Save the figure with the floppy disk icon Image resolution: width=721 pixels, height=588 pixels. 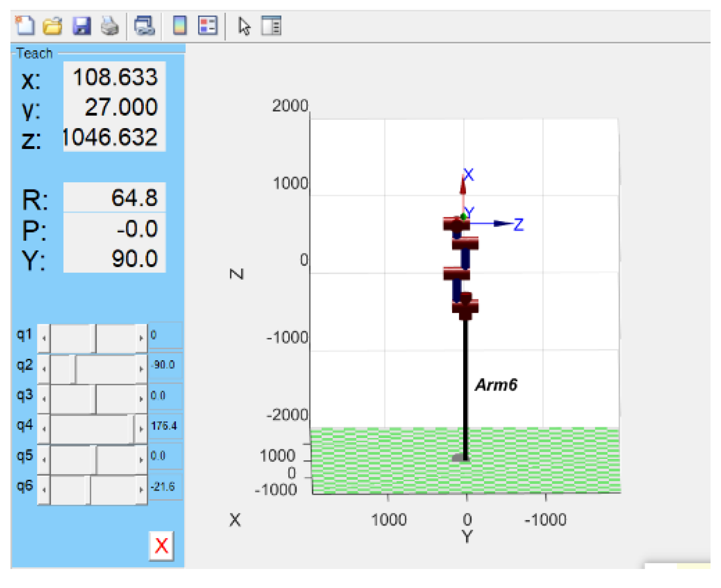pos(81,26)
